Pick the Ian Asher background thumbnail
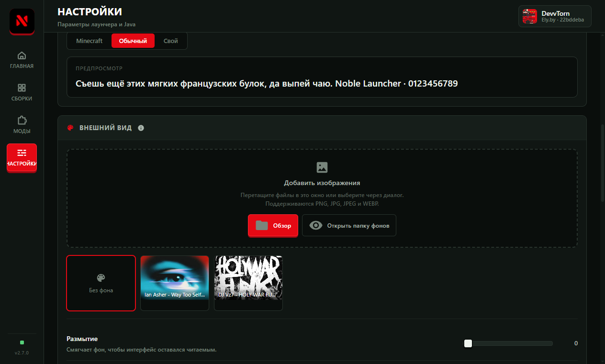The height and width of the screenshot is (364, 605). click(x=175, y=283)
